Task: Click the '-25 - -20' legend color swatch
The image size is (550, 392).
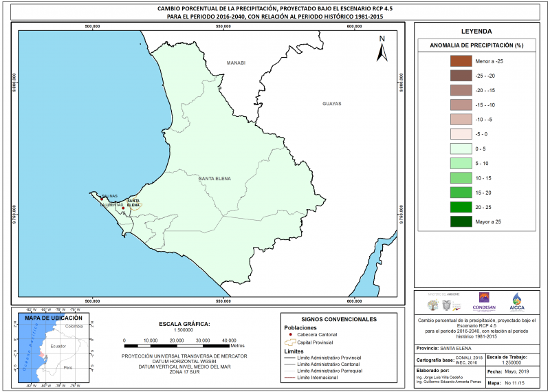Action: click(x=461, y=76)
